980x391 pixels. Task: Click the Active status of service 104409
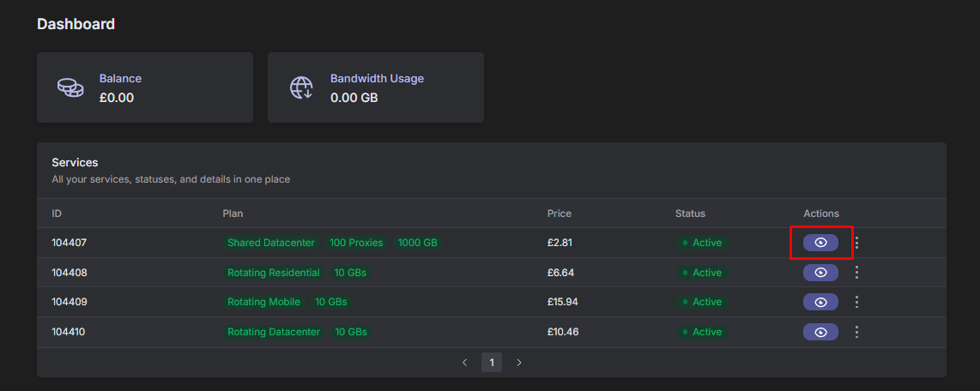(x=702, y=302)
